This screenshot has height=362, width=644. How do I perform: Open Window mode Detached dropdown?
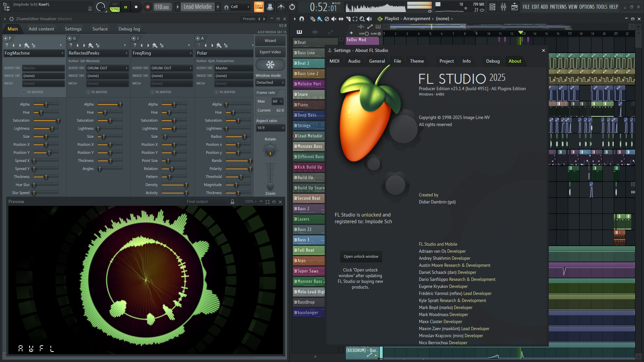[x=270, y=82]
